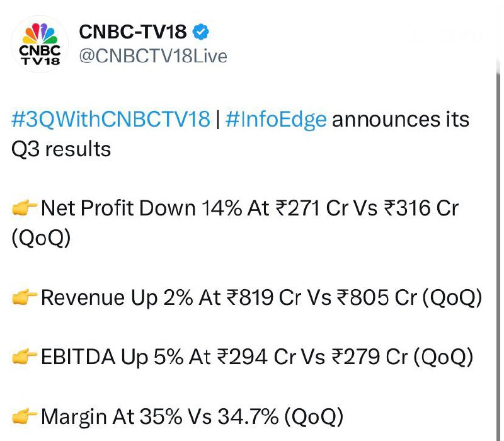
Task: Select the "Margin At 35%" text
Action: [x=121, y=416]
